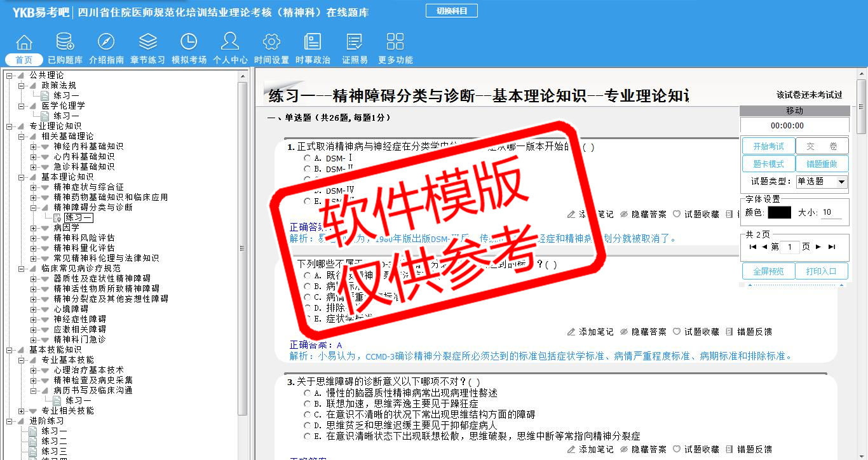The width and height of the screenshot is (868, 460).
Task: Click the 切换科目 button
Action: click(451, 11)
